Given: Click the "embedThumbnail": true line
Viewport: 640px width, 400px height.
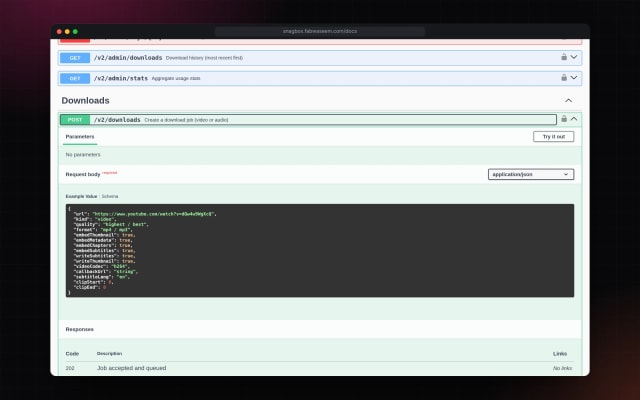Looking at the screenshot, I should coord(104,235).
